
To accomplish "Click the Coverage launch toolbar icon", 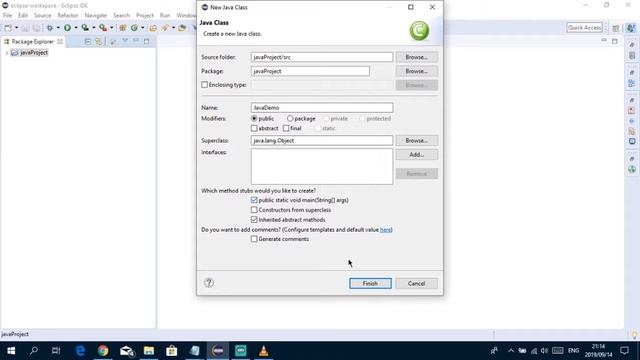I will tap(85, 28).
